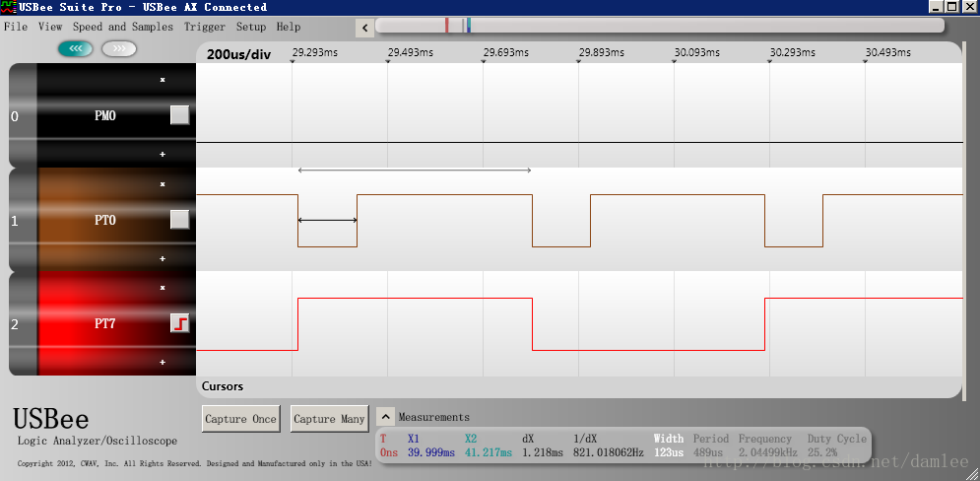Click the teal scroll-left arrows button
This screenshot has height=481, width=980.
pos(76,48)
